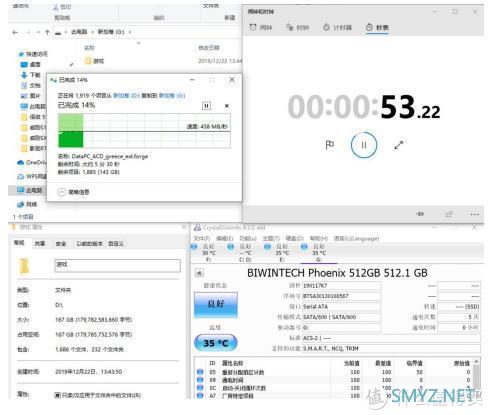Open WPS网盘 in the Explorer sidebar
The width and height of the screenshot is (488, 415).
(x=31, y=176)
